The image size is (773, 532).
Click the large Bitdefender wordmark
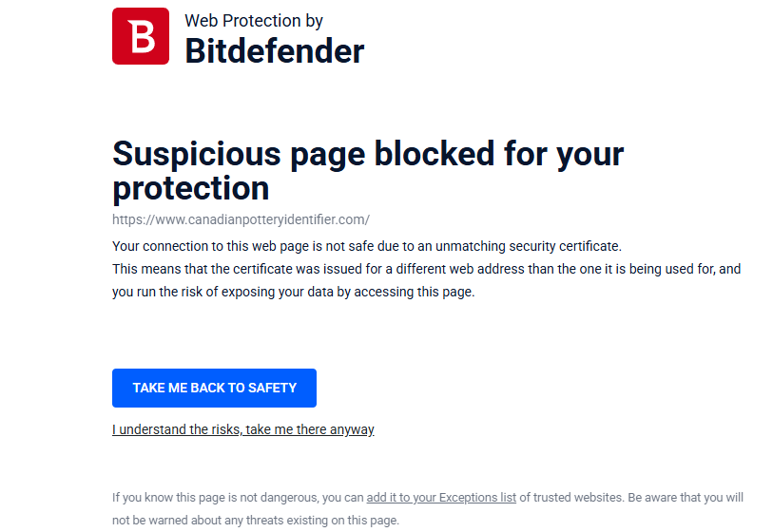274,50
